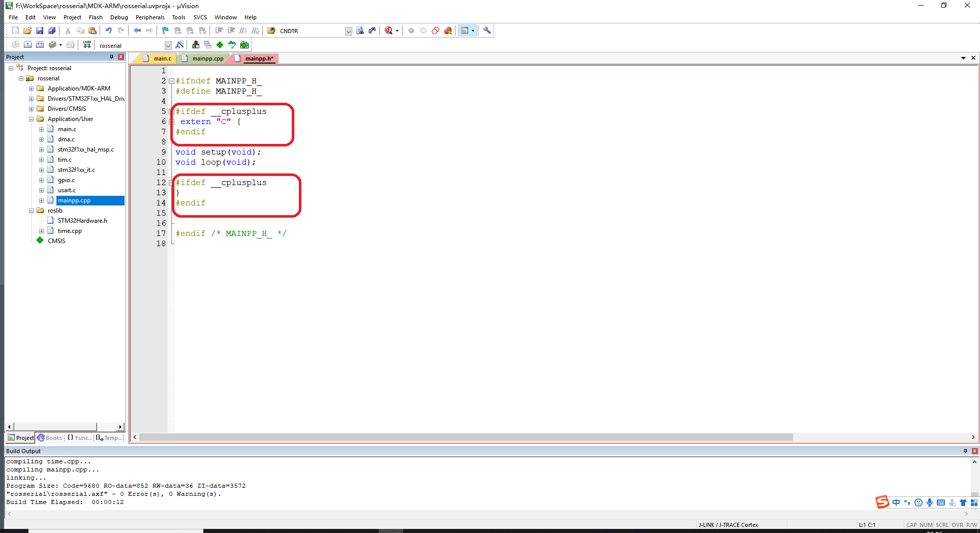The height and width of the screenshot is (533, 980).
Task: Navigate backwards with the left arrow icon
Action: click(x=137, y=31)
